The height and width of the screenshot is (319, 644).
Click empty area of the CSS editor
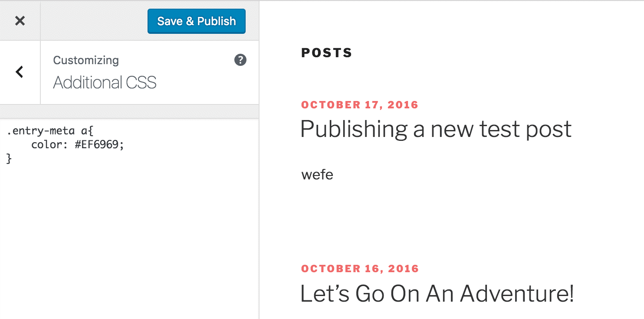[129, 243]
